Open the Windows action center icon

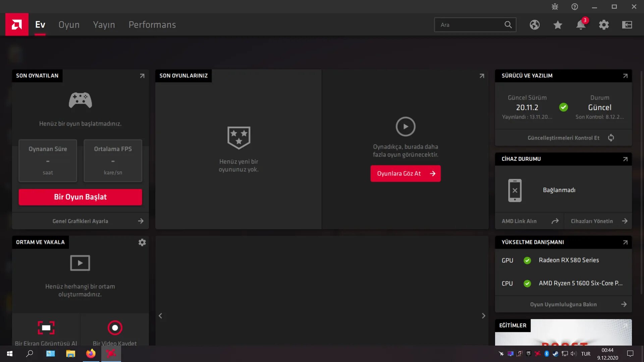point(630,354)
